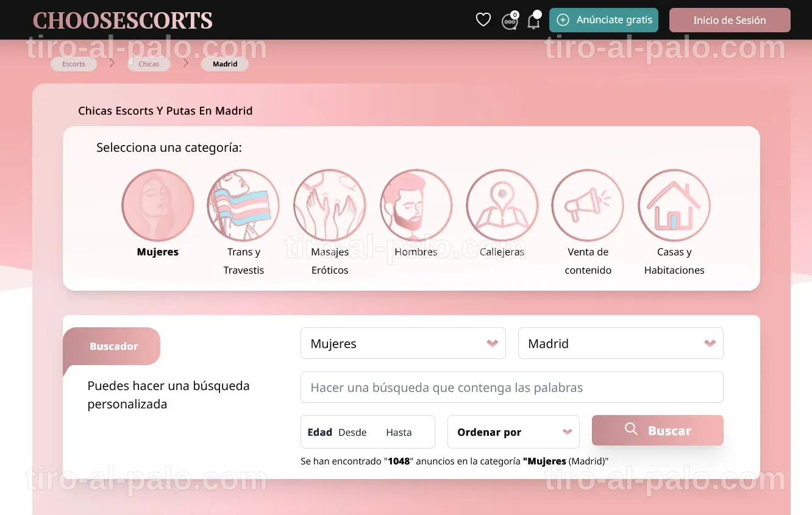Select the Venta de contenido megaphone icon
The image size is (812, 515).
pos(588,205)
